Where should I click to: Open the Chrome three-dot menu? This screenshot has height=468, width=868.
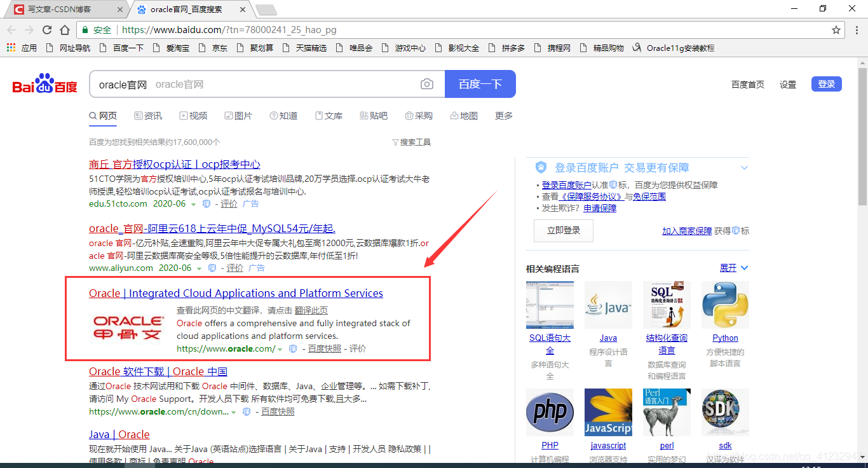[857, 30]
